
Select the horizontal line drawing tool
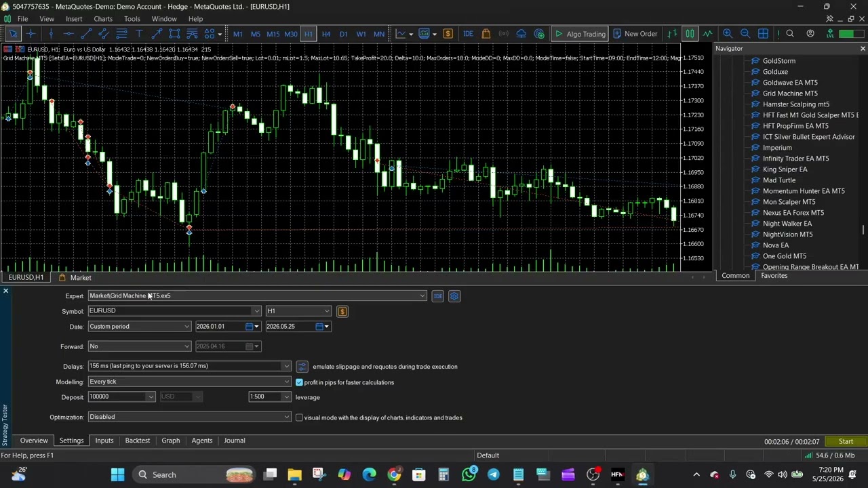click(68, 34)
